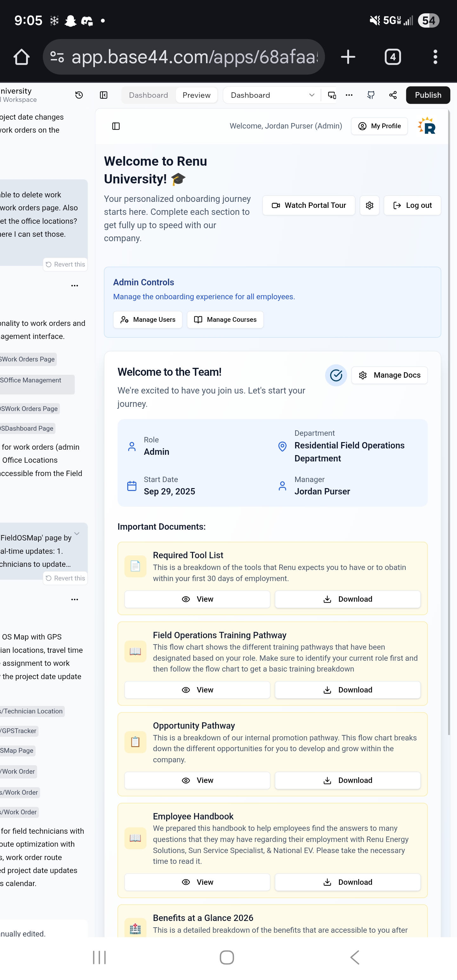Revert the delete work orders message
457x980 pixels.
pos(65,264)
